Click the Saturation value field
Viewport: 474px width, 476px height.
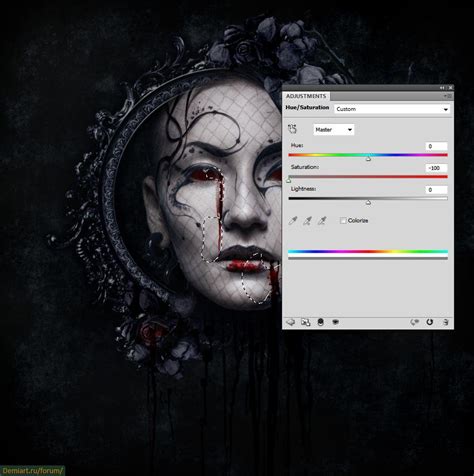tap(436, 168)
